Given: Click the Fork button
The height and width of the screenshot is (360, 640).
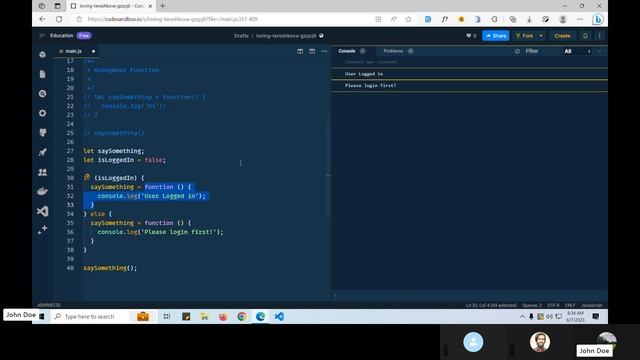Looking at the screenshot, I should coord(524,36).
